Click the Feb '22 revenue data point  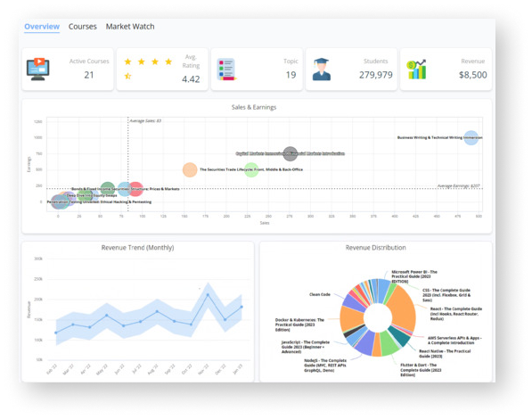tap(56, 333)
